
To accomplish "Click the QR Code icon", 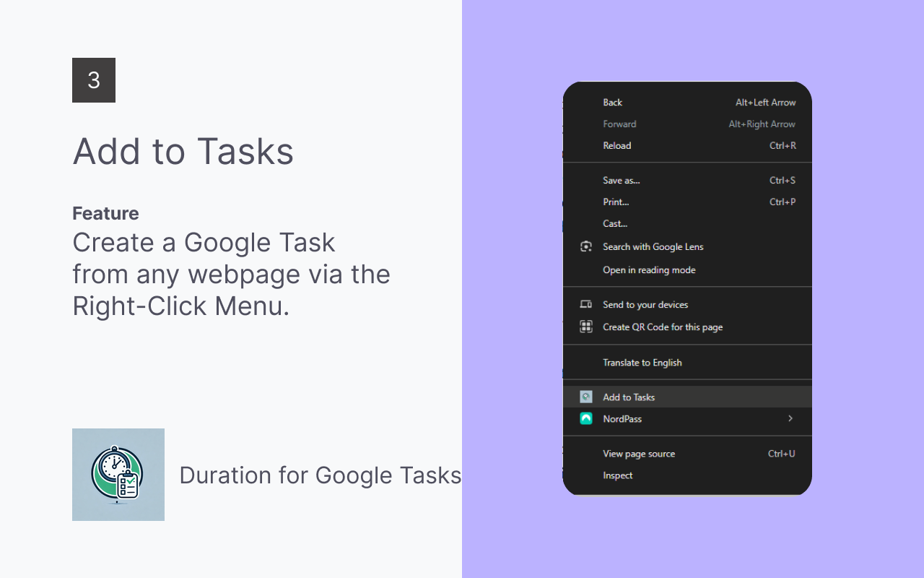I will click(x=586, y=327).
